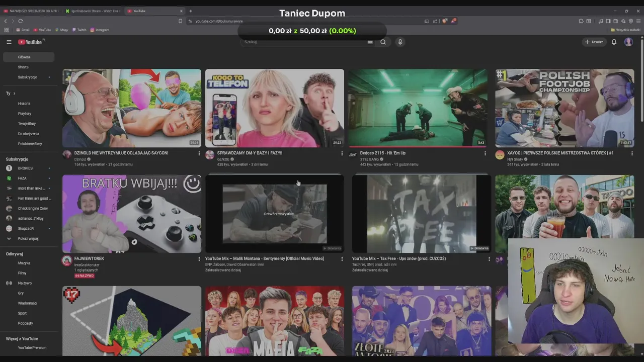
Task: Open Do obejrzenia in the sidebar
Action: (28, 134)
